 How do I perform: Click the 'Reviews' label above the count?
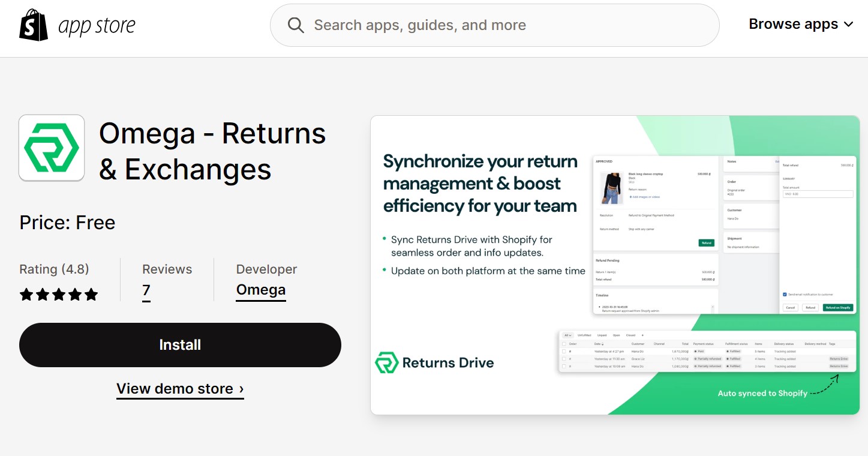[167, 269]
